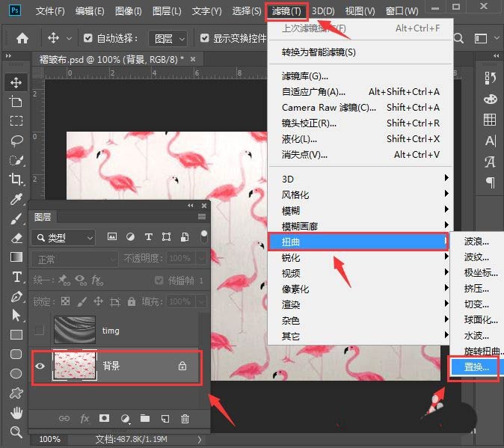Screen dimensions: 504x448
Task: Open the 文件(F) menu
Action: (50, 11)
